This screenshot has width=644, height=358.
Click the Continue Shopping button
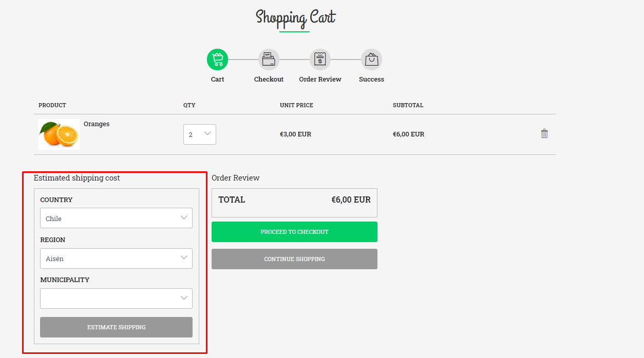pos(294,259)
